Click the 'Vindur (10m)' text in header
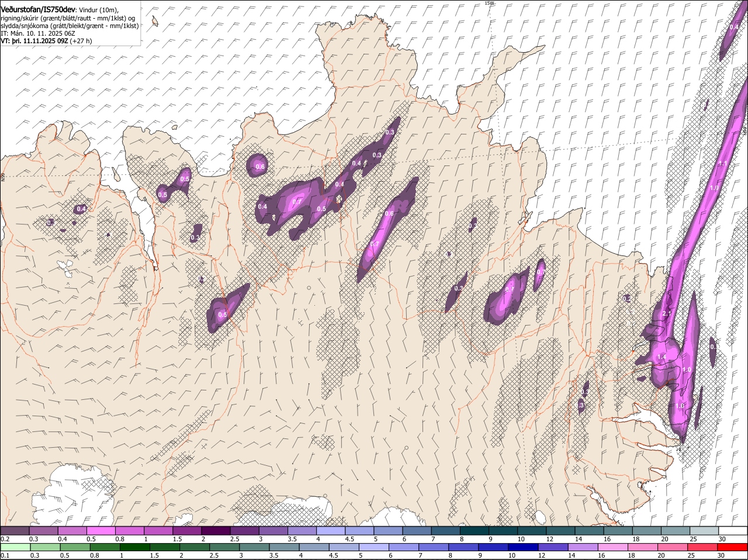 tap(98, 11)
